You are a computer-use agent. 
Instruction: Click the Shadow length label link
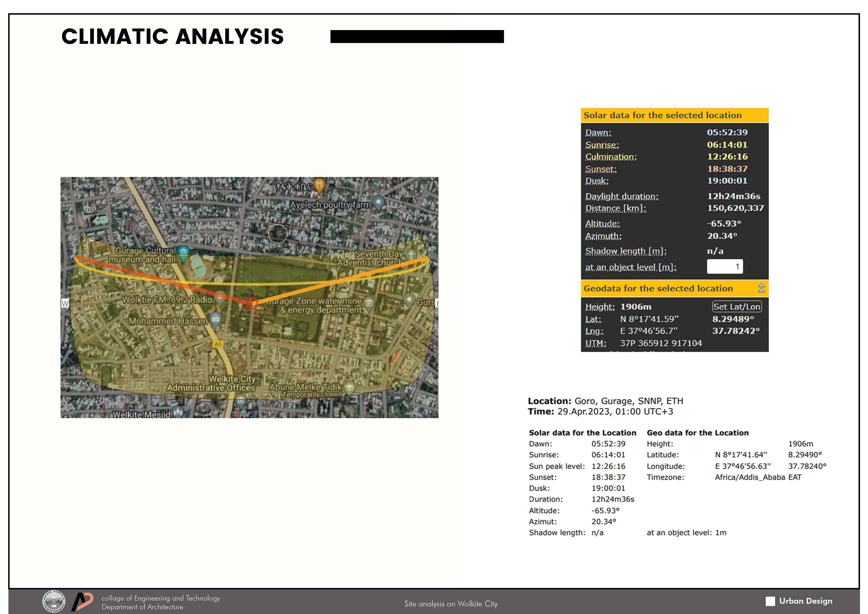[626, 251]
